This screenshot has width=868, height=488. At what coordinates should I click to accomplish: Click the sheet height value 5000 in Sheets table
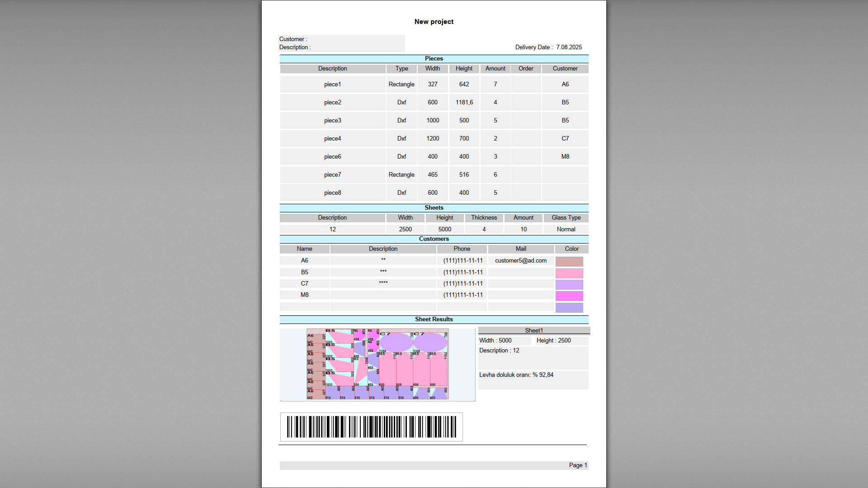(x=445, y=230)
